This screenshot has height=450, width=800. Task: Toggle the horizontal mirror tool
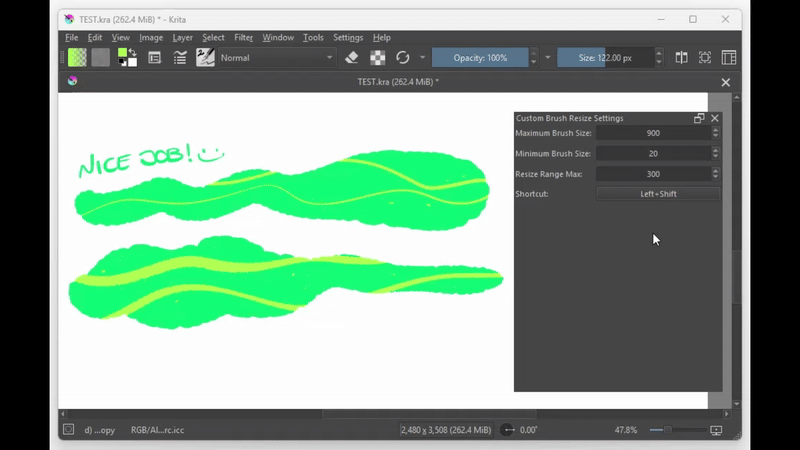682,58
